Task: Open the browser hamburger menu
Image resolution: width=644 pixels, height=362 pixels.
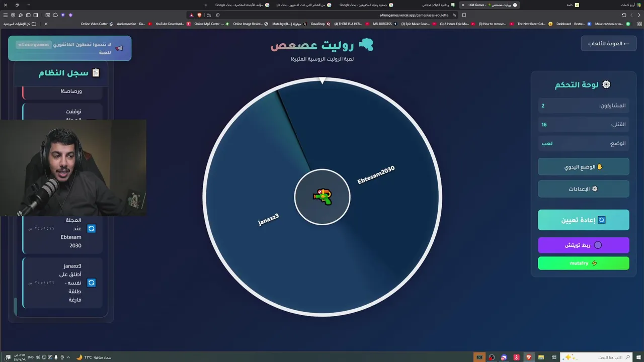Action: point(6,15)
